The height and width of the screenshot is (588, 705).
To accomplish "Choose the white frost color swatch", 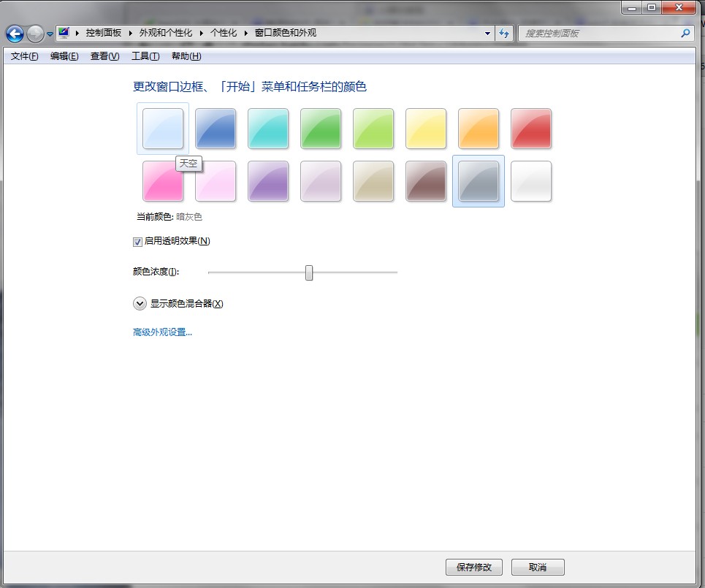I will click(531, 181).
